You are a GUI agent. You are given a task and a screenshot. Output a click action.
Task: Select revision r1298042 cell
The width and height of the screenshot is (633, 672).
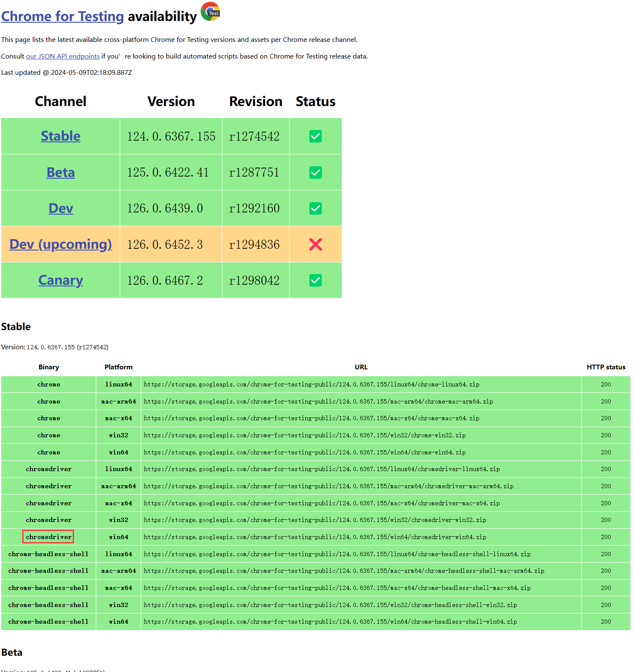pos(256,280)
